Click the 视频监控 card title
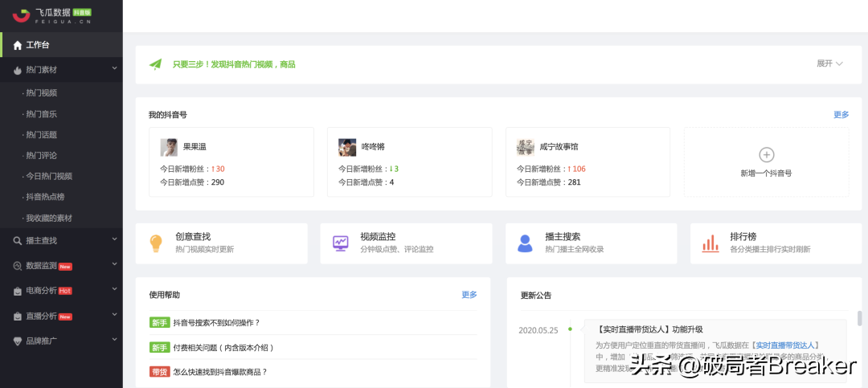 [x=378, y=236]
